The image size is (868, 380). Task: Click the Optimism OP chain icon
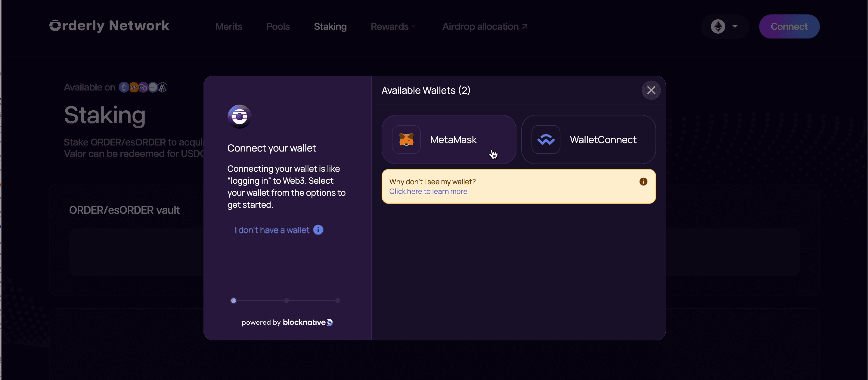[x=134, y=87]
